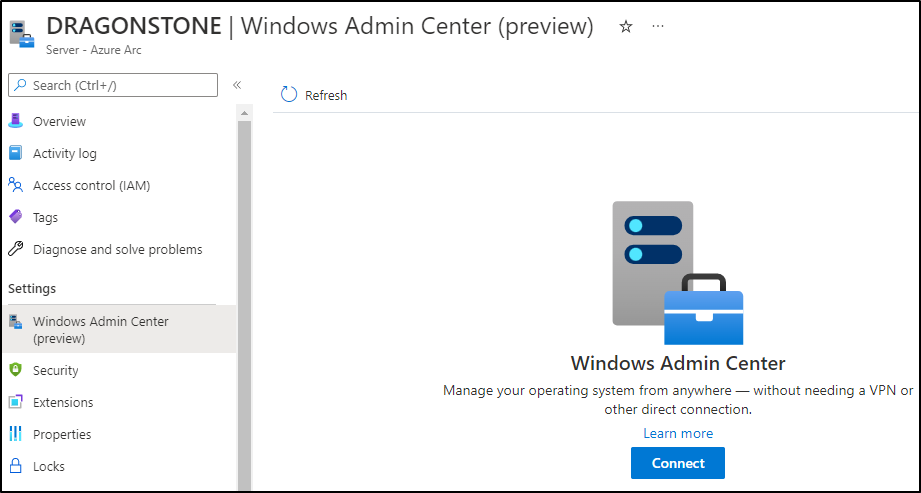Follow the Learn more link
Image resolution: width=921 pixels, height=493 pixels.
[678, 434]
